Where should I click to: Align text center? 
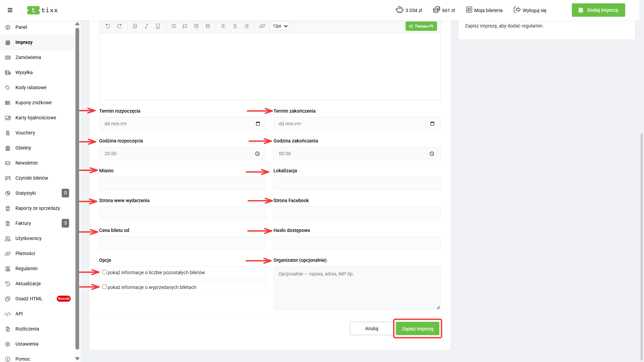point(235,26)
